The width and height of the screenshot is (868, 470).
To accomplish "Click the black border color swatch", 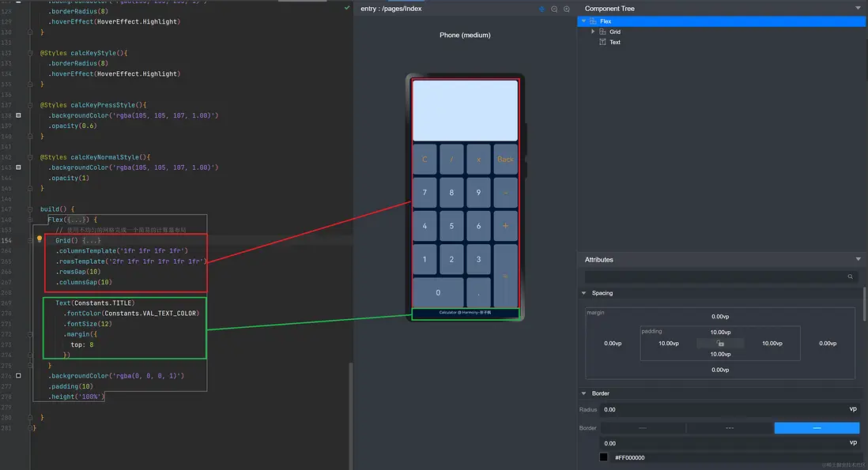I will [604, 457].
